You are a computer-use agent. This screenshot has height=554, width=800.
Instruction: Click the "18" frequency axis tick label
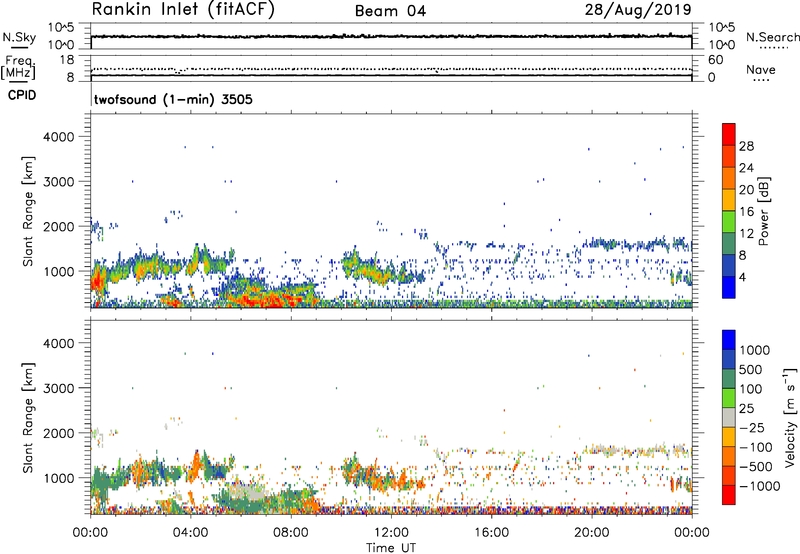coord(67,60)
